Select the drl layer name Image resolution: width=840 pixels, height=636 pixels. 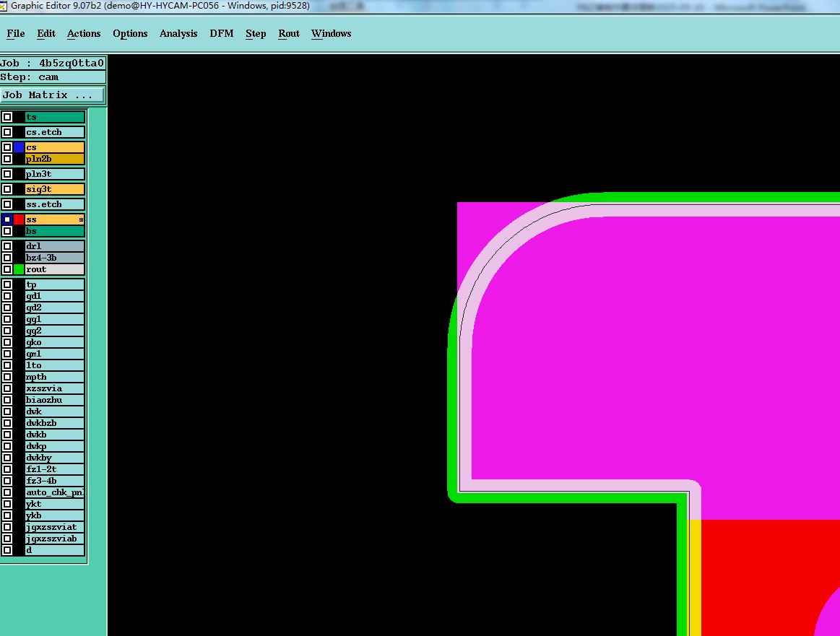click(x=55, y=245)
